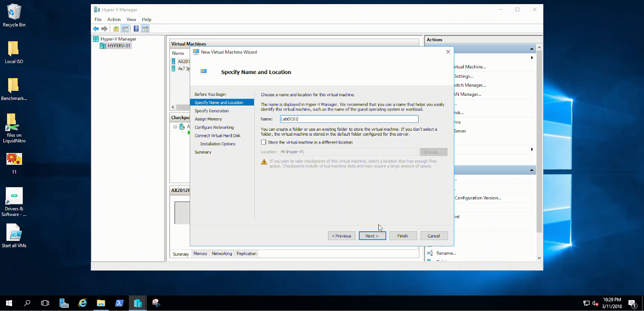Click the last pinned taskbar app icon
This screenshot has width=644, height=311.
click(x=156, y=303)
